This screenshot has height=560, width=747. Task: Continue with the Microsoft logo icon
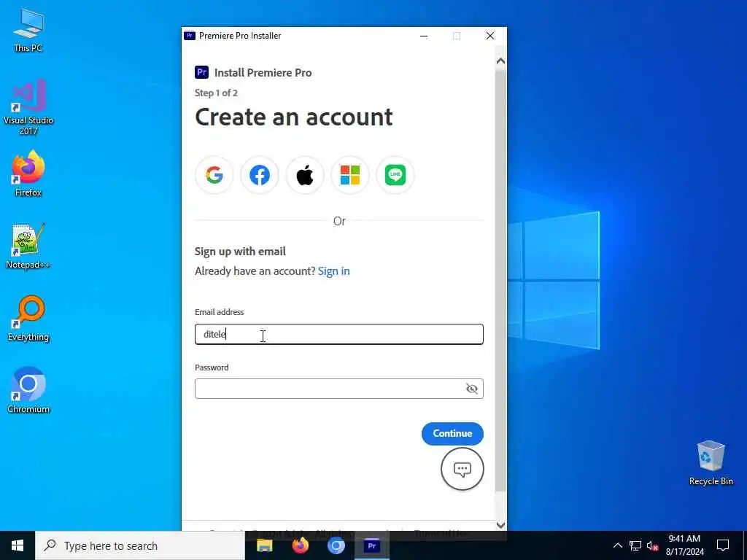coord(350,175)
